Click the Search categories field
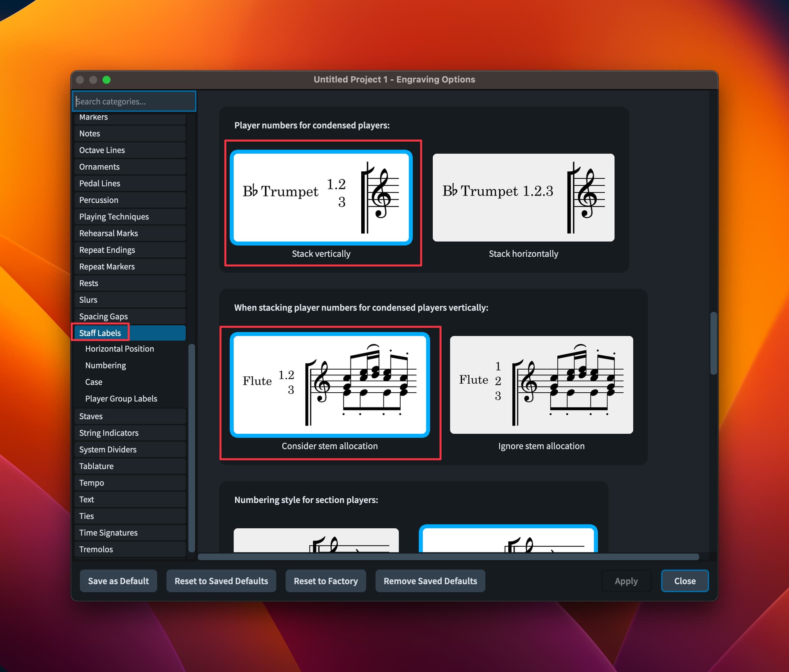Viewport: 789px width, 672px height. click(x=134, y=101)
